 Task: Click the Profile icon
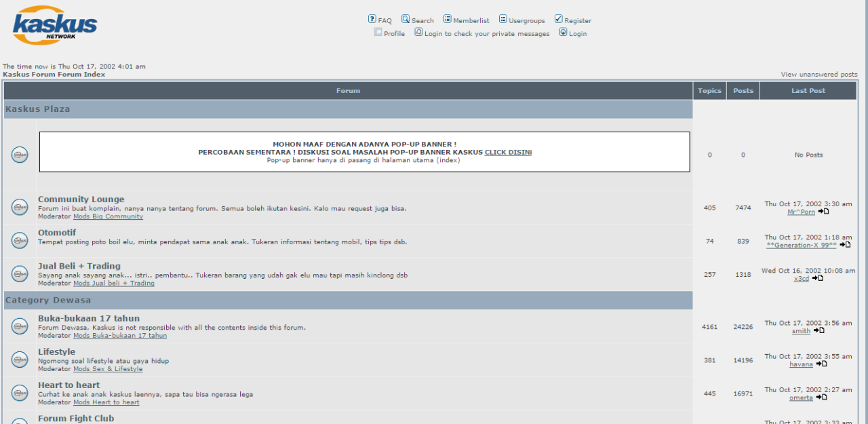pos(378,32)
